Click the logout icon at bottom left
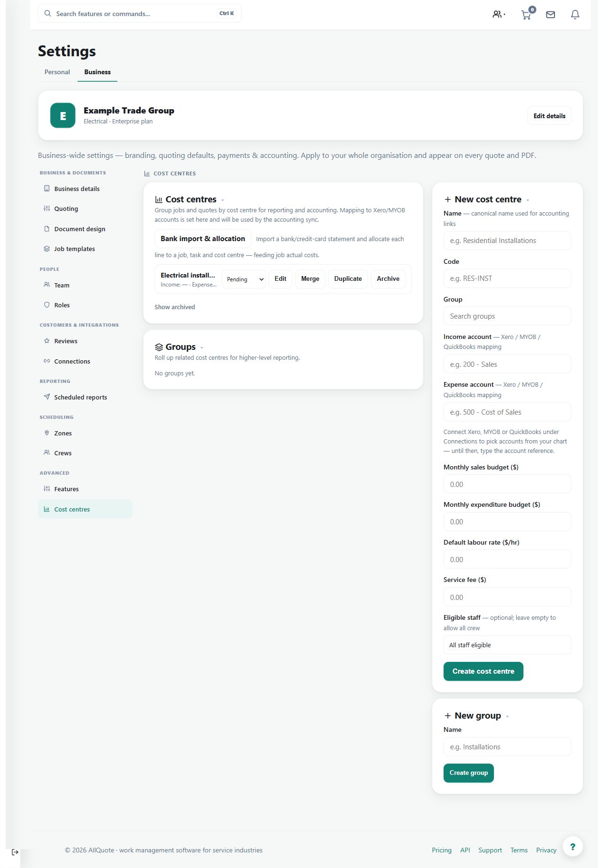The width and height of the screenshot is (598, 868). coord(15,852)
